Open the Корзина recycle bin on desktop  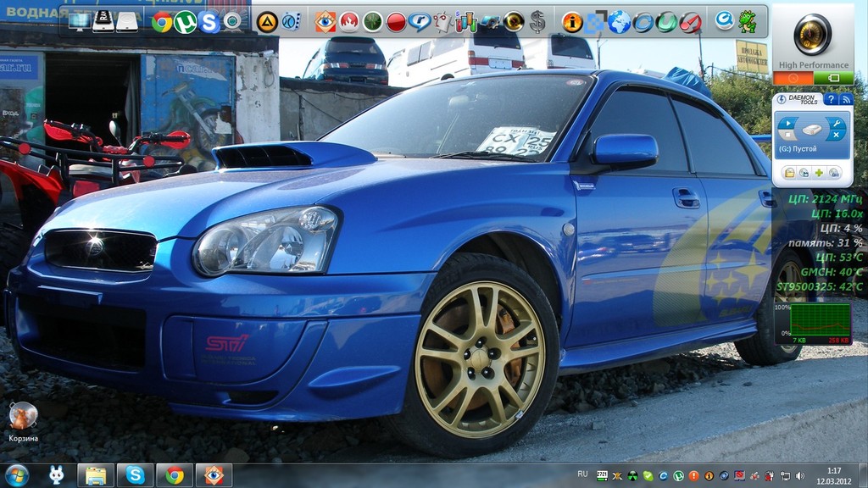coord(23,417)
